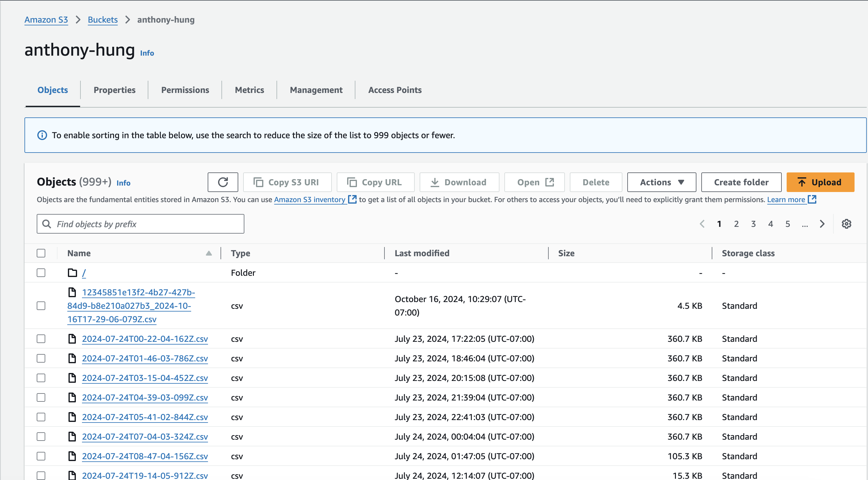The width and height of the screenshot is (868, 480).
Task: Check 2024-07-24T04-39-03-099Z.csv checkbox
Action: coord(41,397)
